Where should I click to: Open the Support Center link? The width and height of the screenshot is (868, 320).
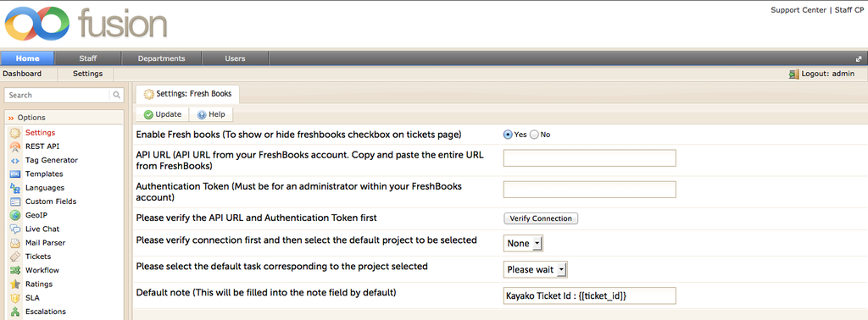[x=798, y=10]
